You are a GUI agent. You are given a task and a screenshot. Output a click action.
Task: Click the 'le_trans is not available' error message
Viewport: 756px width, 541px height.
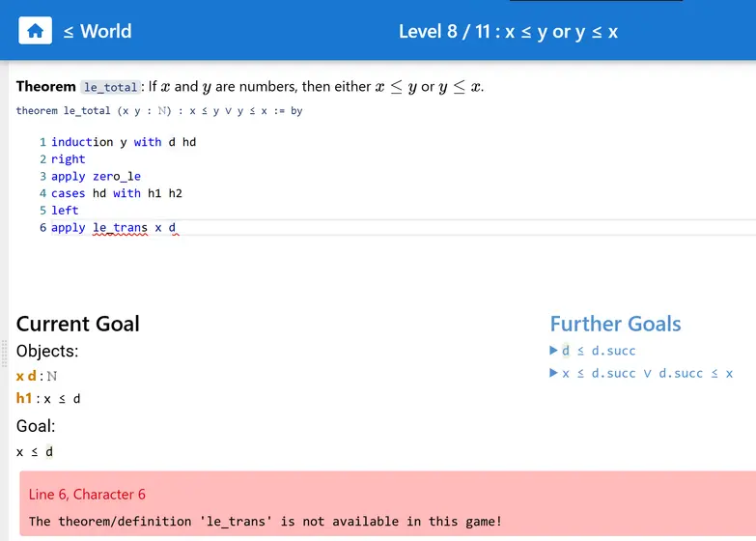point(265,522)
